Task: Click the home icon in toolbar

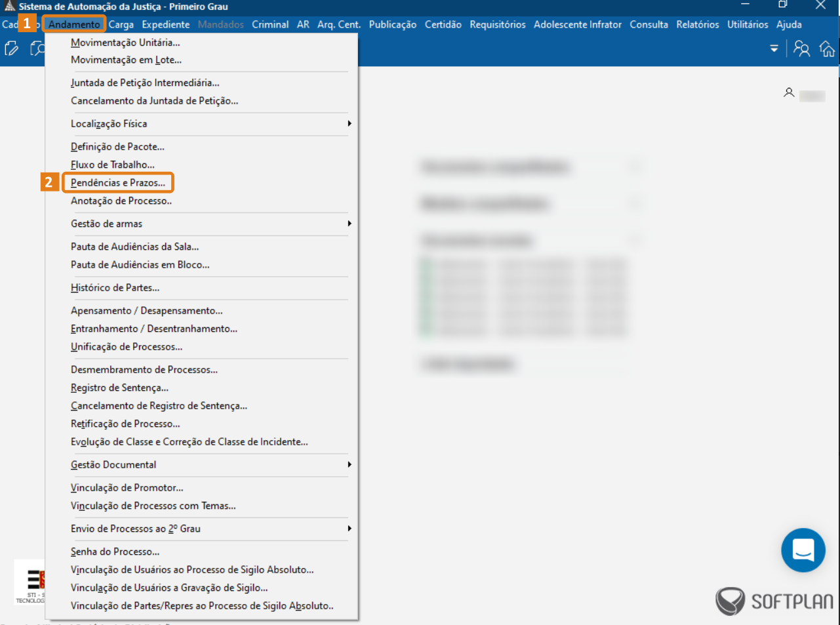Action: 827,49
